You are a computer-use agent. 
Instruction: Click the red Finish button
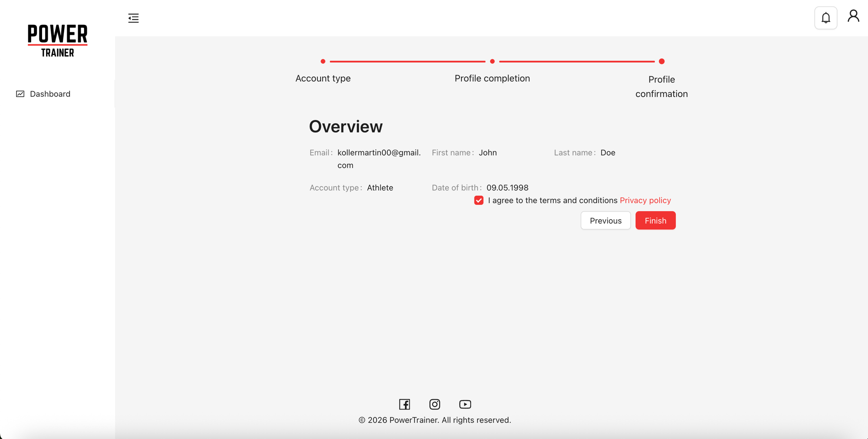click(655, 221)
